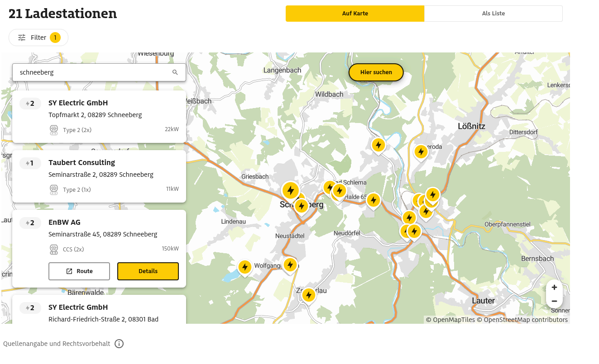The width and height of the screenshot is (599, 364).
Task: Click the Wildbach label on the map
Action: [329, 94]
